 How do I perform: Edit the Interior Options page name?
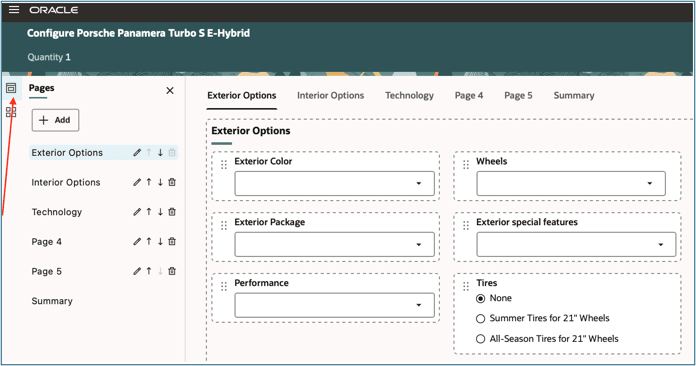coord(137,182)
